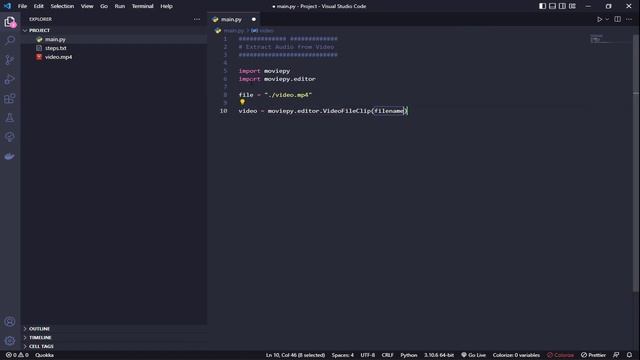Toggle Prettier formatter status
The image size is (640, 360).
(x=593, y=355)
